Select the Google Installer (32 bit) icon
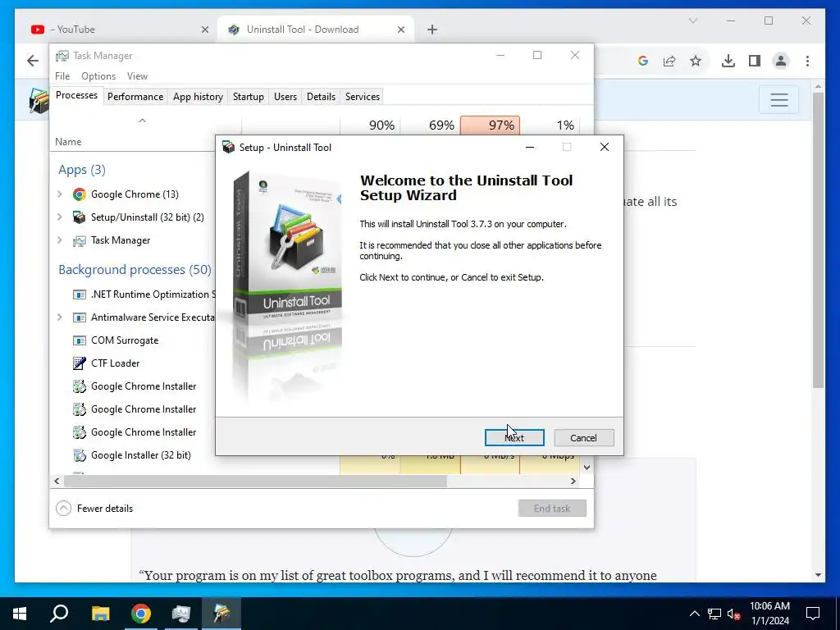The height and width of the screenshot is (630, 840). pos(80,455)
